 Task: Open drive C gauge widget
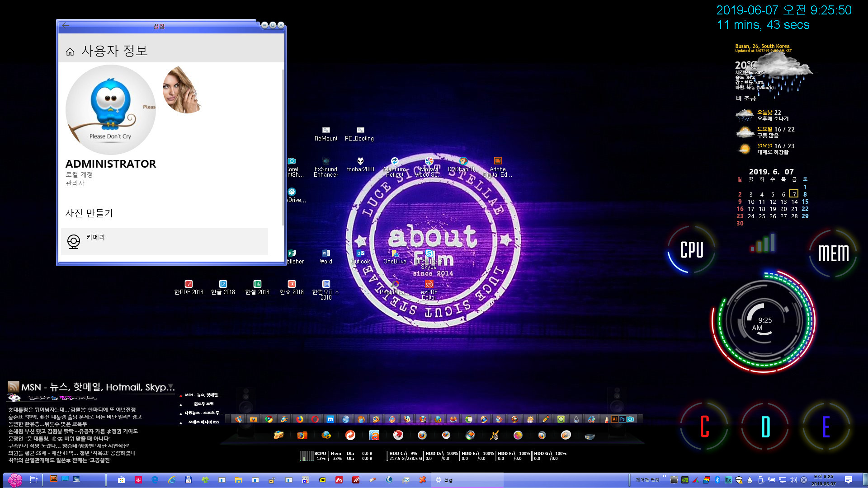click(x=704, y=426)
